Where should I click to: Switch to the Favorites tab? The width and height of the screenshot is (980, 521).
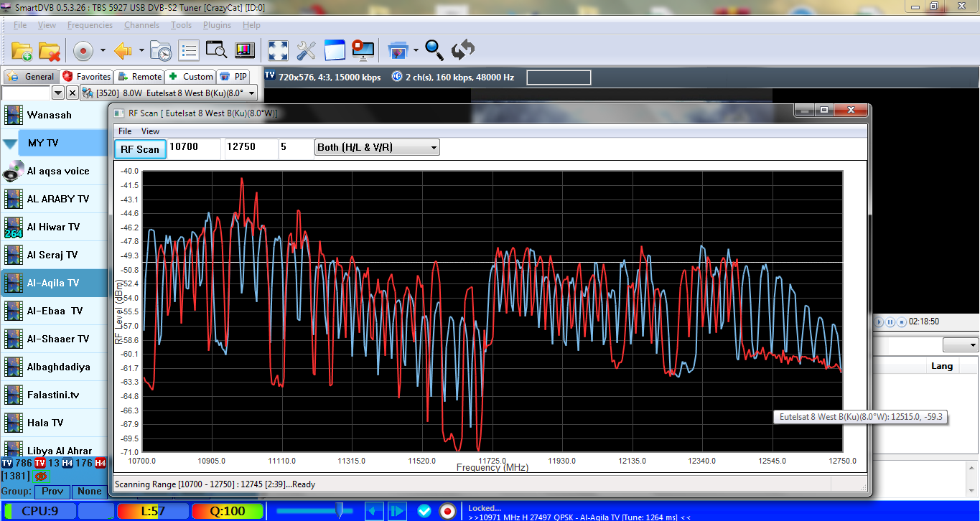point(87,76)
